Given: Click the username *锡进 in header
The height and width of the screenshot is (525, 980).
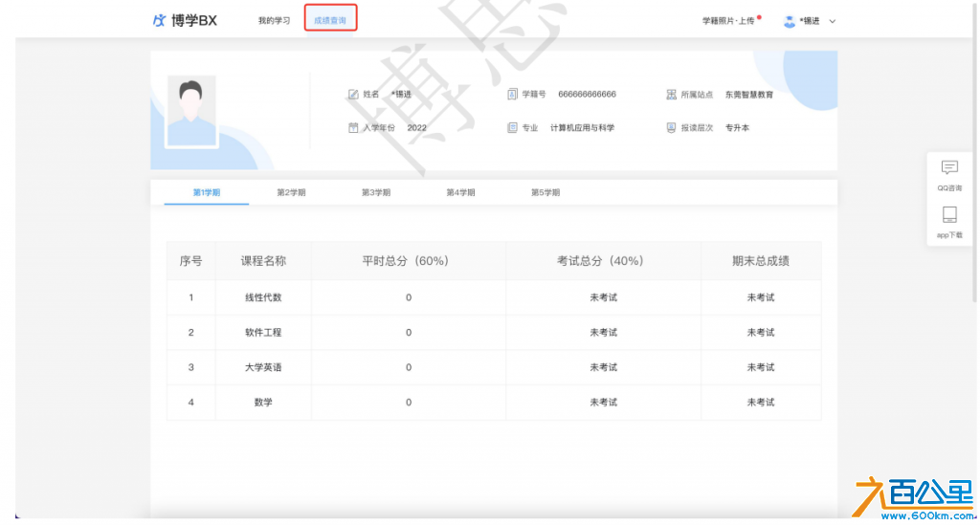Looking at the screenshot, I should pos(810,21).
